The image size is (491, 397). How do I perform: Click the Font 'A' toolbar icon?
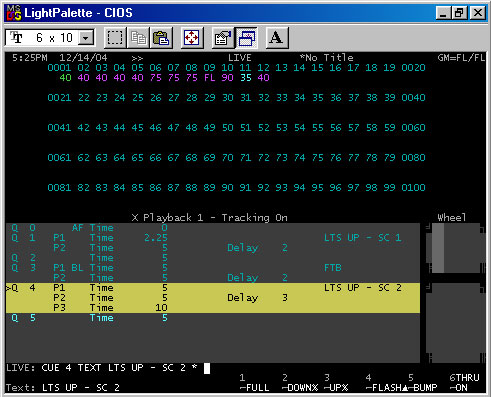[x=277, y=38]
